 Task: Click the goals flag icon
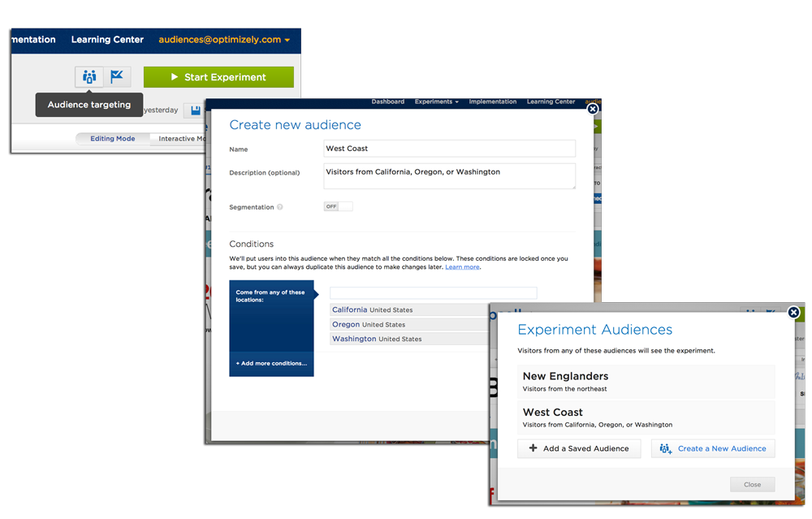click(x=118, y=77)
